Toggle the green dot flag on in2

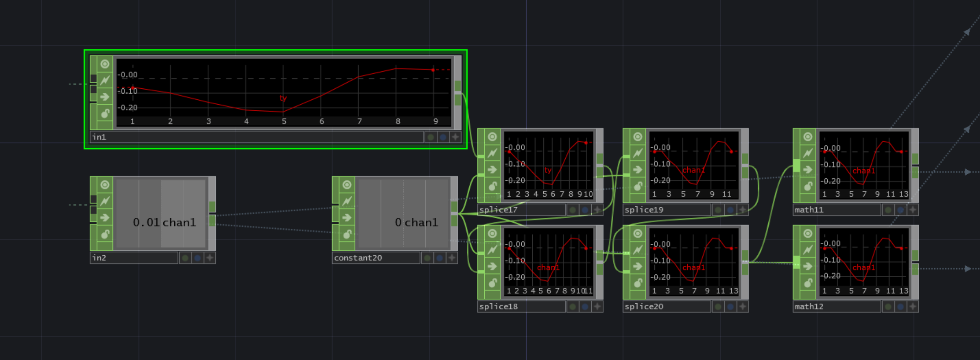tap(185, 258)
